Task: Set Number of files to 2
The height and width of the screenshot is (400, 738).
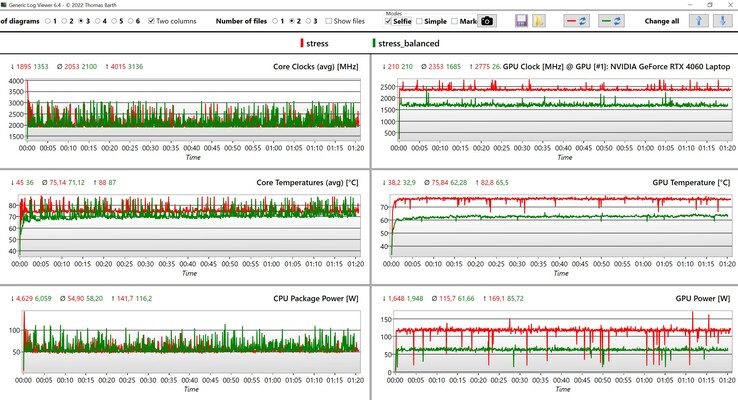Action: (x=292, y=21)
